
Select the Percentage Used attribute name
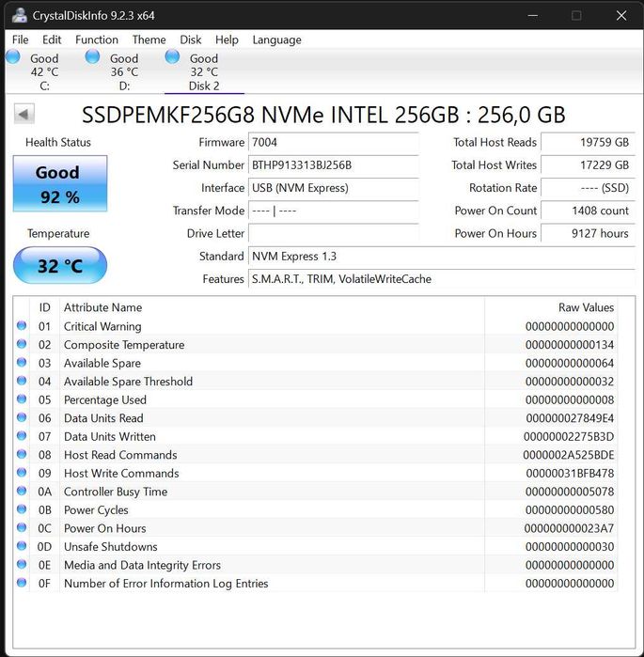[105, 399]
